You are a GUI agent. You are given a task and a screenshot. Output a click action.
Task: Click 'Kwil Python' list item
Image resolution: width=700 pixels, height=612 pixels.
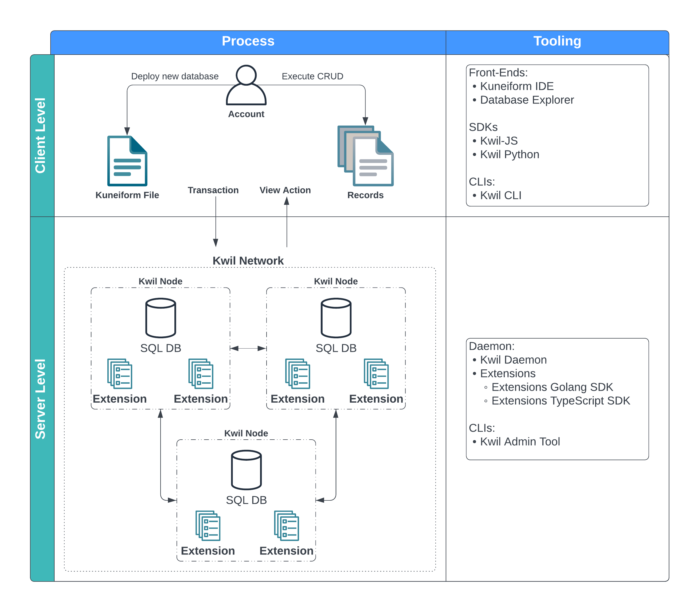tap(509, 154)
